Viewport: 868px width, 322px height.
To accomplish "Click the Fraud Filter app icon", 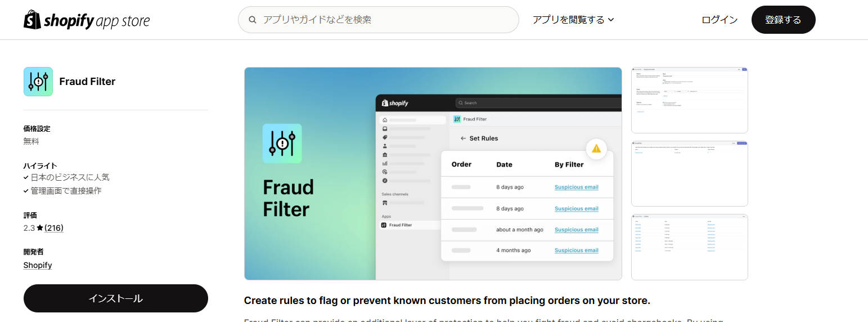I will click(38, 82).
